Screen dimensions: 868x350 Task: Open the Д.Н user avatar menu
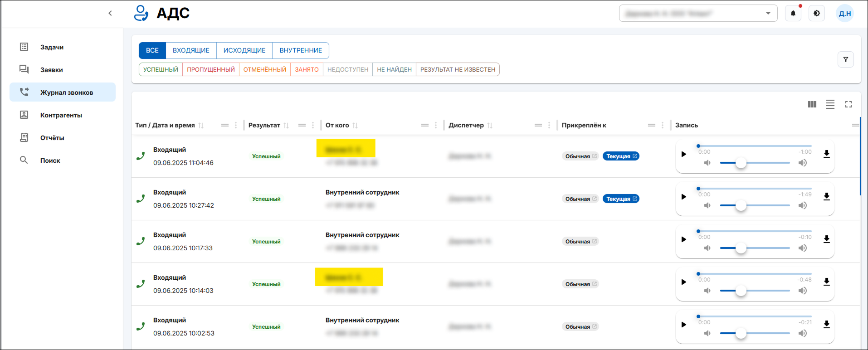[844, 14]
